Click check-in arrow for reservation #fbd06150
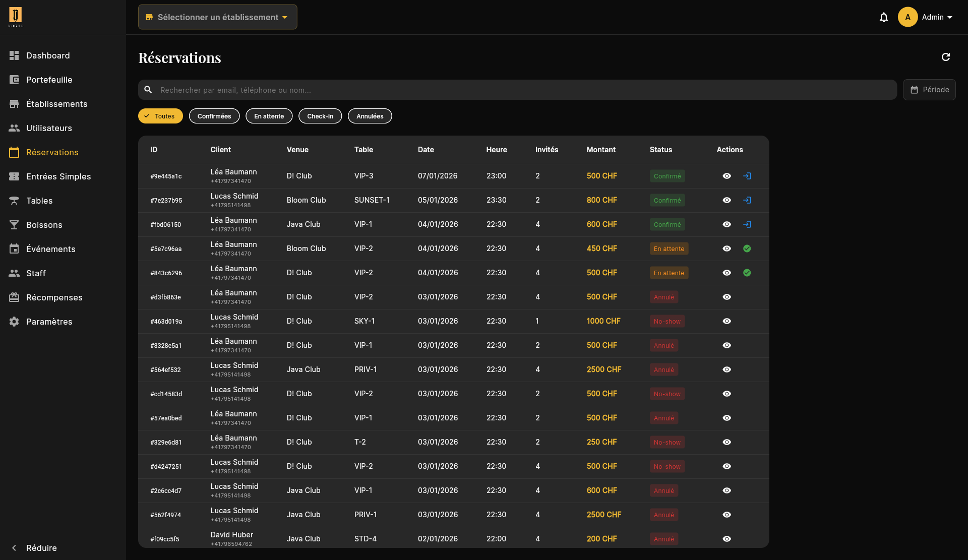968x560 pixels. tap(747, 224)
